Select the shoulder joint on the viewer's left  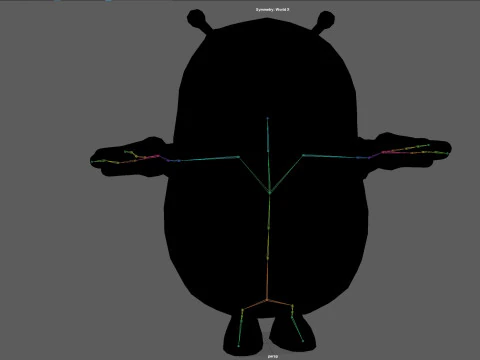238,157
